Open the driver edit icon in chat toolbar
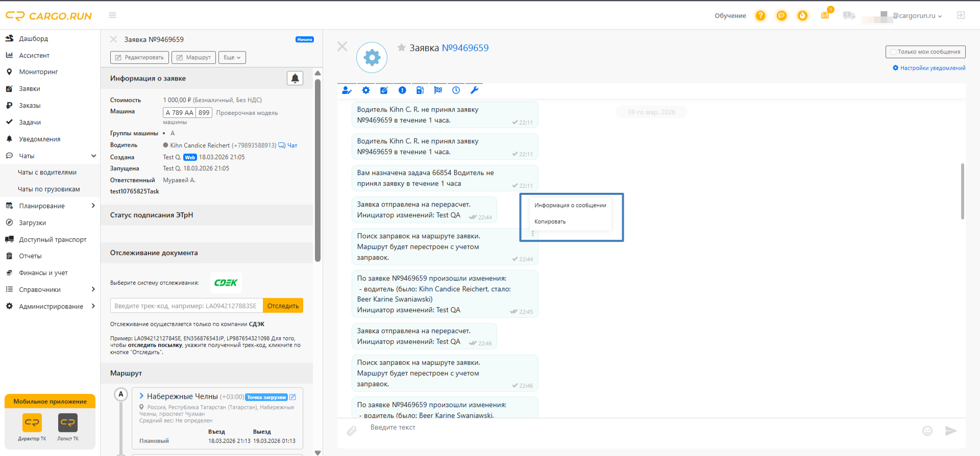980x456 pixels. pos(347,90)
